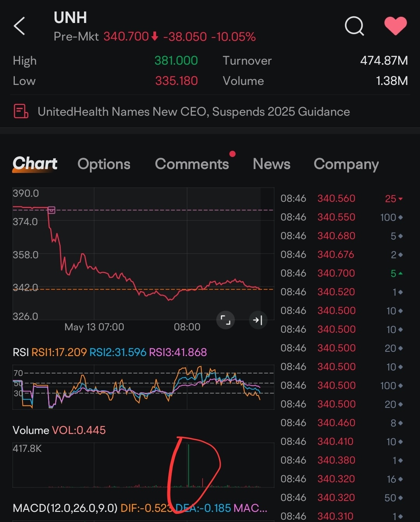
Task: Select the 340.700 trade row
Action: click(342, 273)
